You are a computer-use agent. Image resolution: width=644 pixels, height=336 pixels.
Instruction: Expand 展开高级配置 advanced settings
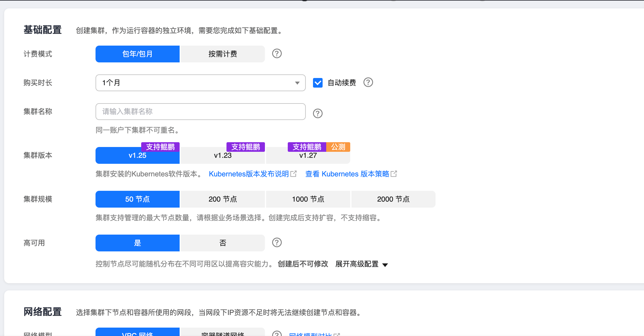357,264
